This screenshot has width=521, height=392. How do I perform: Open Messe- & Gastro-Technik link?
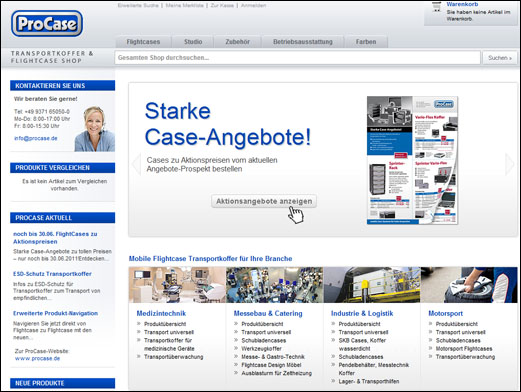[273, 357]
